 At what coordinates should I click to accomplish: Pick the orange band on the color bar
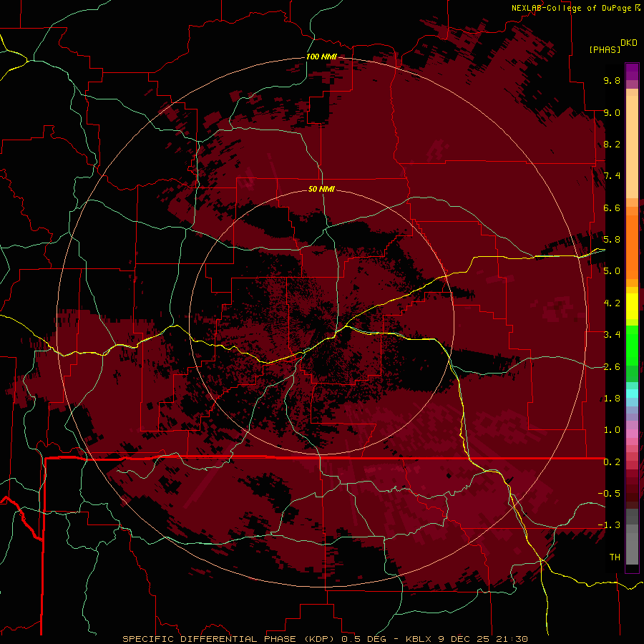coord(632,246)
